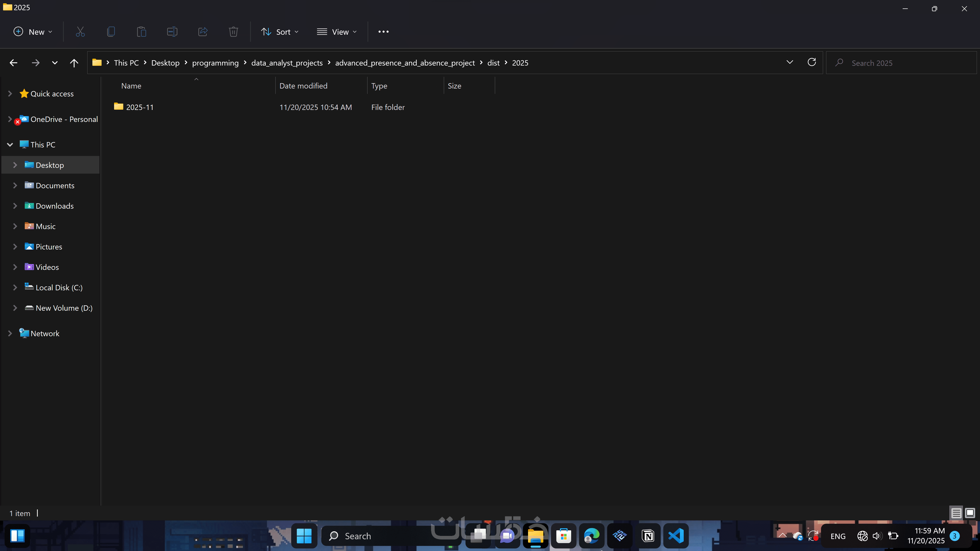Click dist in the breadcrumb path
The width and height of the screenshot is (980, 551).
click(493, 63)
